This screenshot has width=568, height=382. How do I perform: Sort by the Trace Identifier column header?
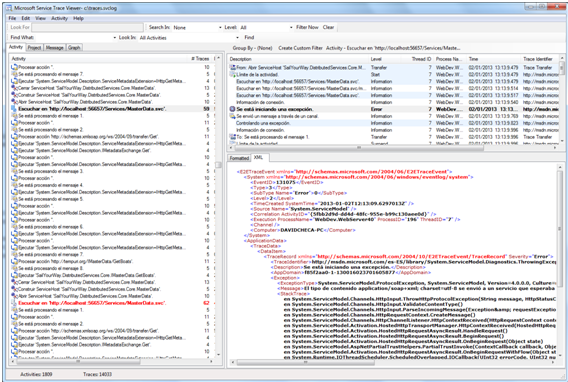pos(540,59)
